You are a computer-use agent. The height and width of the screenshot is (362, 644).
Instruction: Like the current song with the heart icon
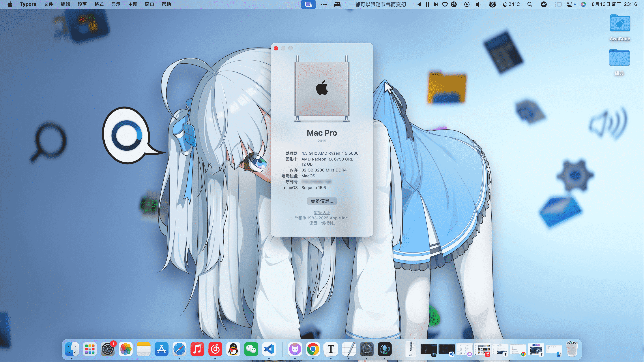[445, 4]
